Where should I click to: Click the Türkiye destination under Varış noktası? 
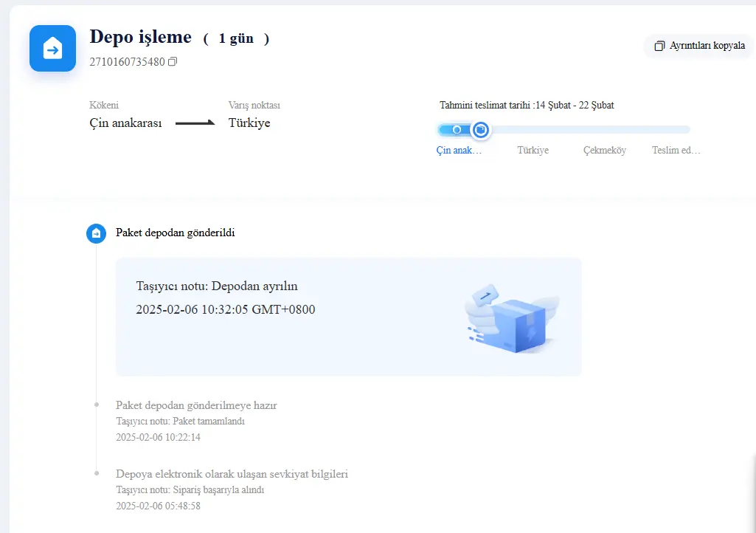249,123
